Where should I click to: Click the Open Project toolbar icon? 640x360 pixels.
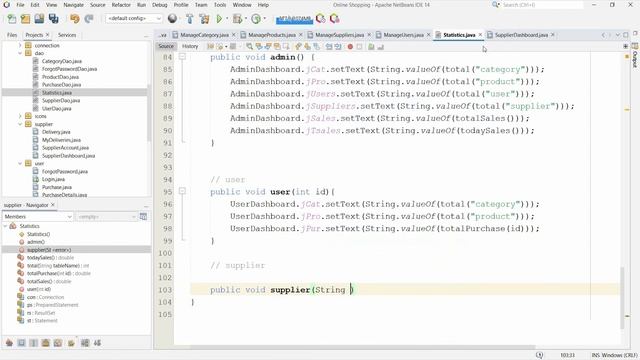[x=39, y=19]
